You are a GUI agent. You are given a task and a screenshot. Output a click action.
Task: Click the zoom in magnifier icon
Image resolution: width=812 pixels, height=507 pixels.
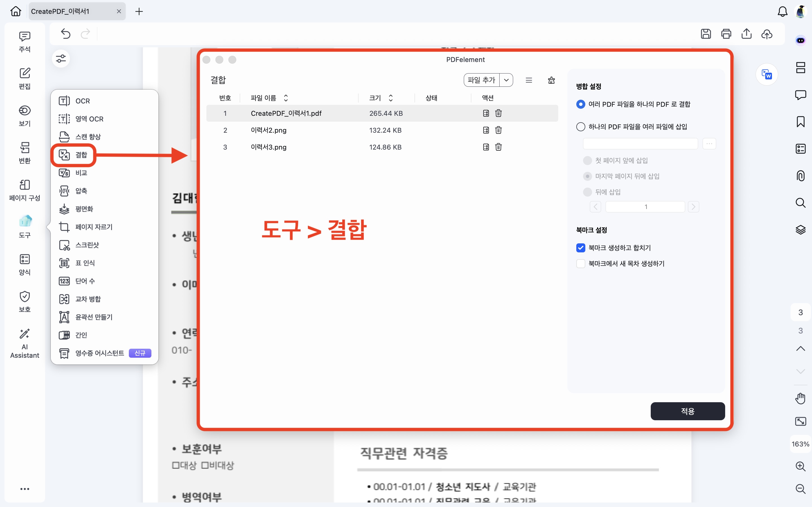pyautogui.click(x=801, y=466)
